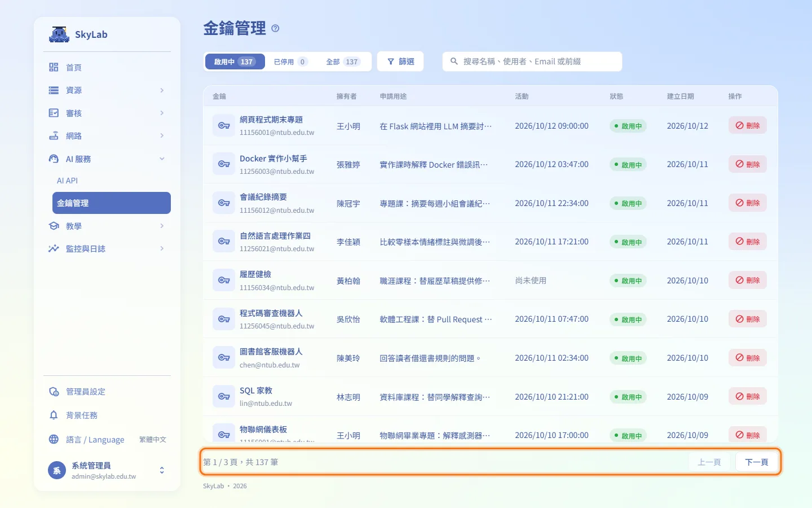Delete the 自然語言處理作業四 key

tap(748, 242)
